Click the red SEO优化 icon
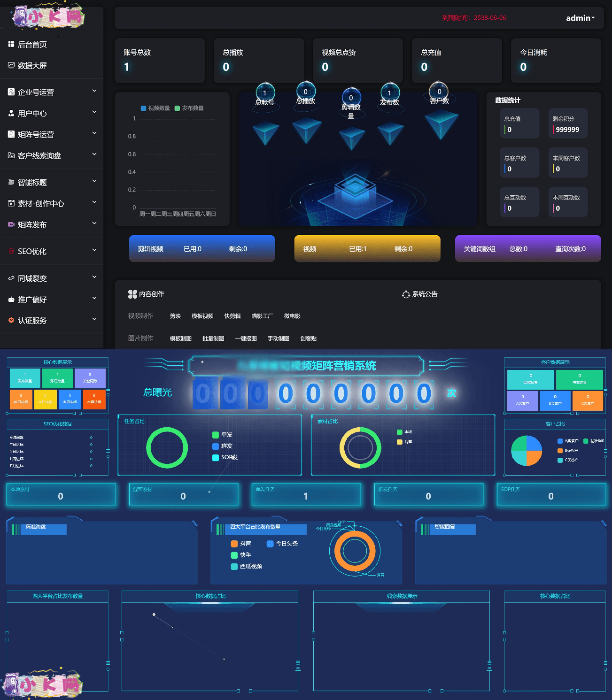 pos(11,251)
